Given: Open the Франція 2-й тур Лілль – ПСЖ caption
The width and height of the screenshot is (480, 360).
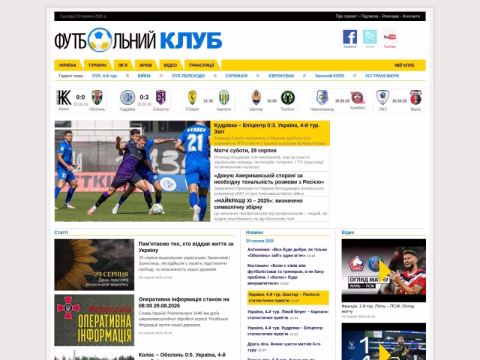Looking at the screenshot, I should click(378, 308).
